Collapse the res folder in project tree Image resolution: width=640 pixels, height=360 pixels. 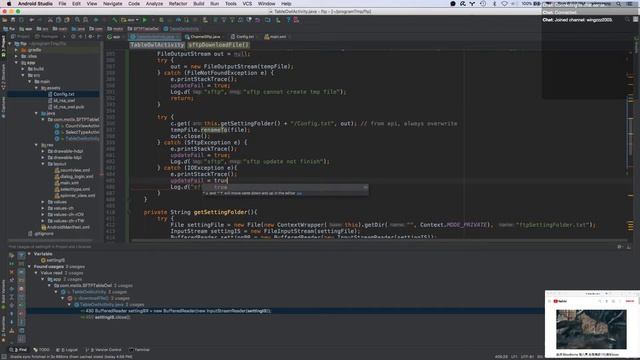click(36, 145)
